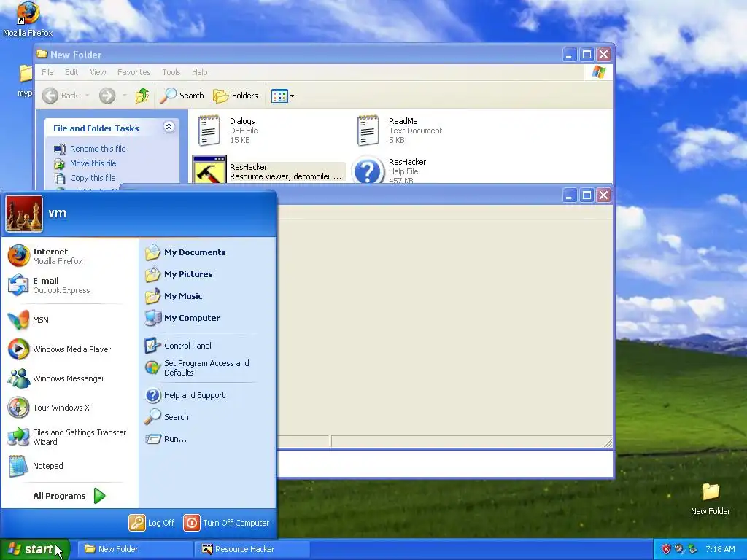Select Mozilla Firefox desktop shortcut
This screenshot has height=560, width=747.
tap(28, 19)
